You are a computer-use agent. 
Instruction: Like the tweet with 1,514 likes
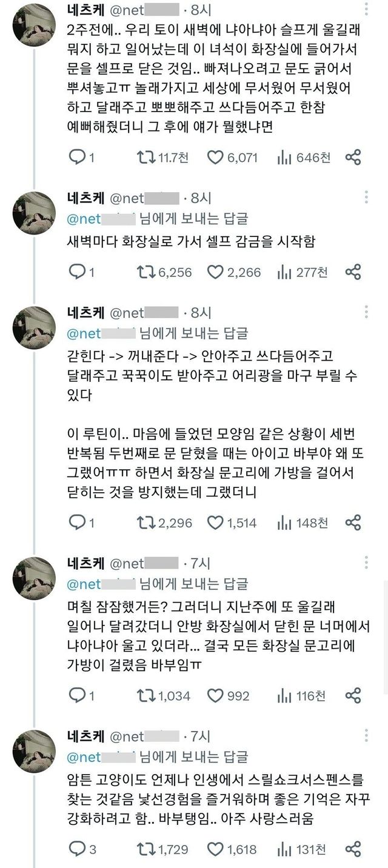[x=215, y=521]
